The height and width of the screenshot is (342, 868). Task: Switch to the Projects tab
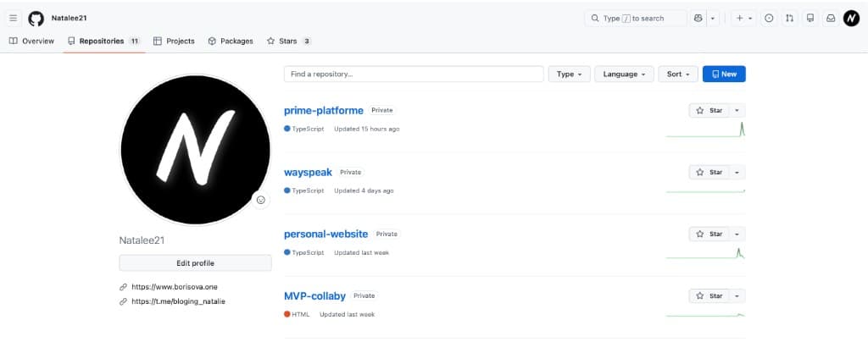pyautogui.click(x=174, y=41)
